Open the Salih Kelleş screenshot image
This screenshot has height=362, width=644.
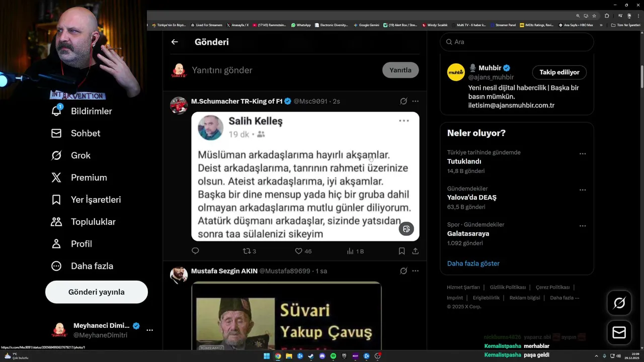[305, 176]
